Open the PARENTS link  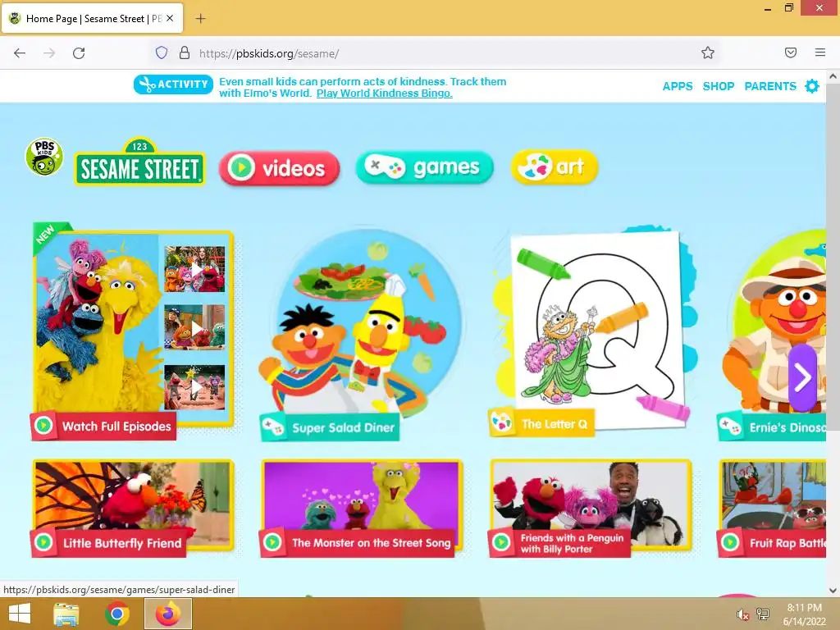point(769,86)
